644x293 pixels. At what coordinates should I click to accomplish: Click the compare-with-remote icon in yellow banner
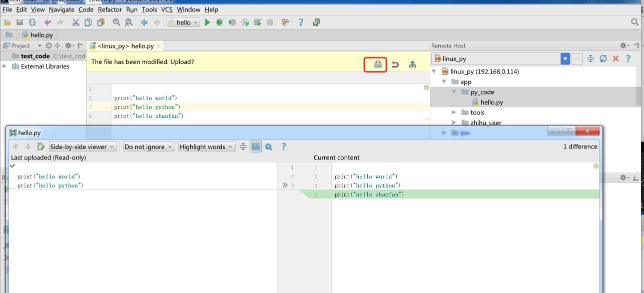[378, 64]
